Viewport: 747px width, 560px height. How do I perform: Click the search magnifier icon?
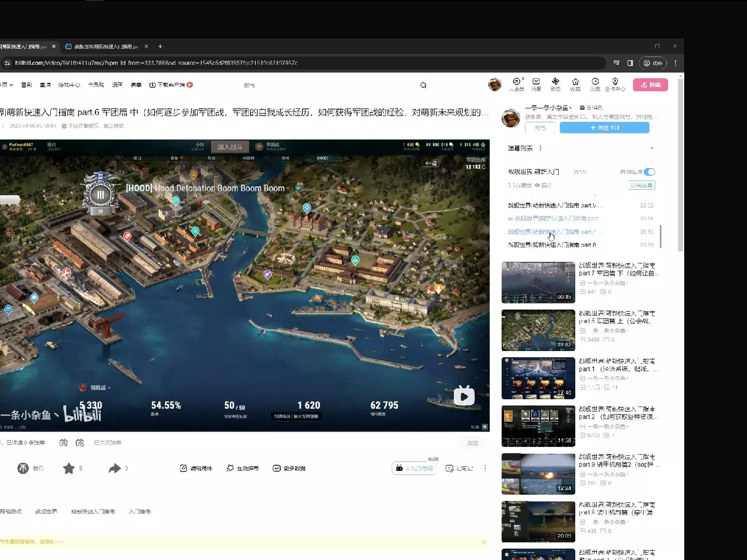(x=423, y=86)
